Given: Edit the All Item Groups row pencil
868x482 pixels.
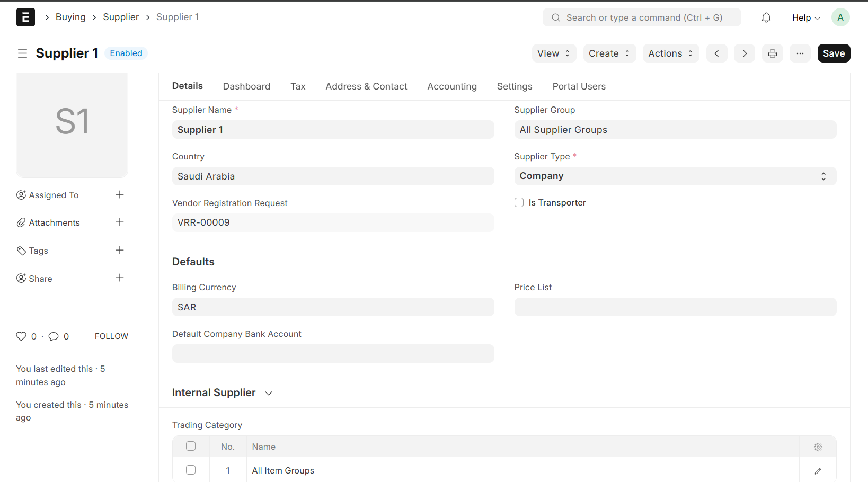Looking at the screenshot, I should point(818,471).
